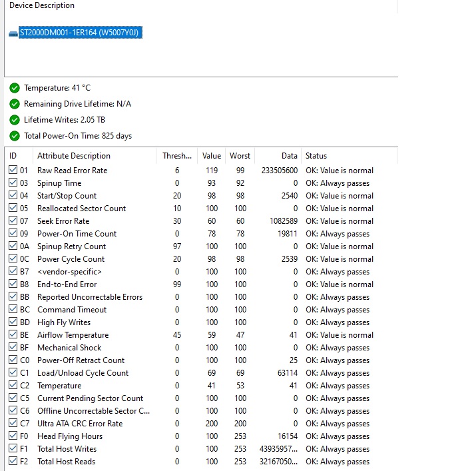Click the green check beside Lifetime Writes
This screenshot has width=476, height=471.
pos(14,120)
